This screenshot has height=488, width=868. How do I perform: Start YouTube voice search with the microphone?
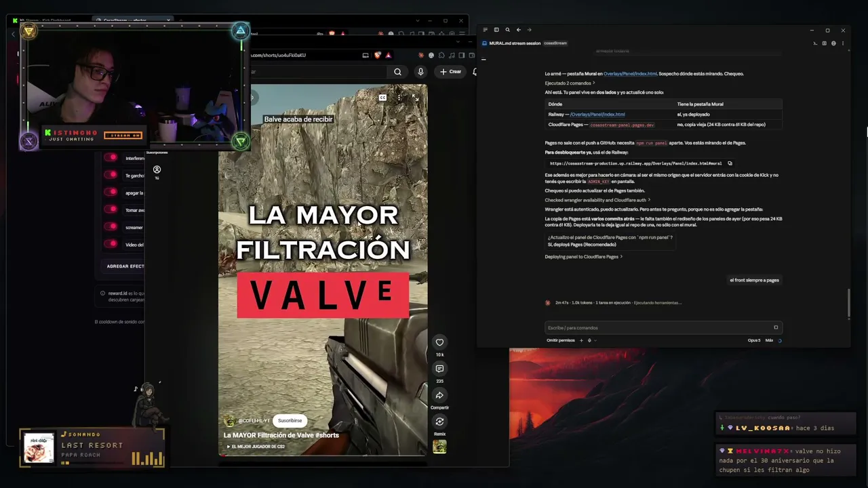coord(420,72)
